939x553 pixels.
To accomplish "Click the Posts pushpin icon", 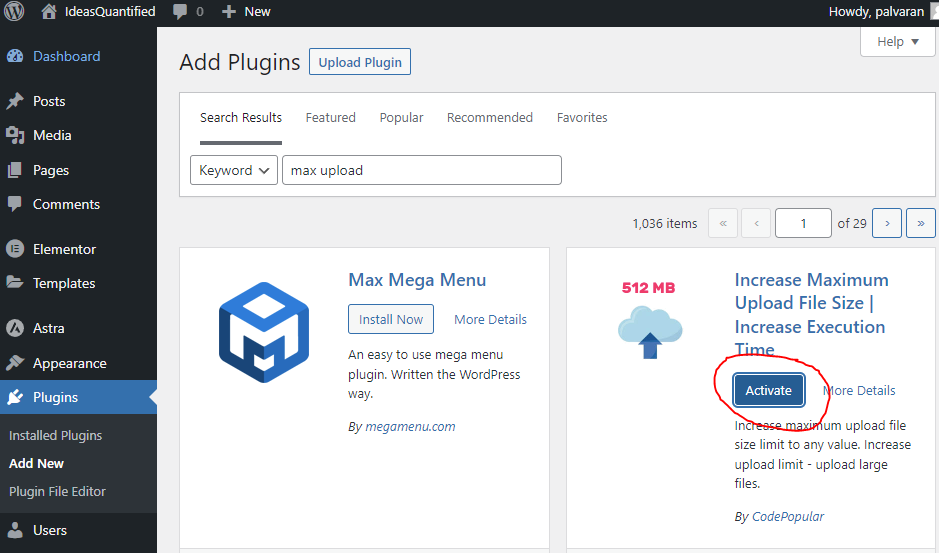I will point(15,101).
